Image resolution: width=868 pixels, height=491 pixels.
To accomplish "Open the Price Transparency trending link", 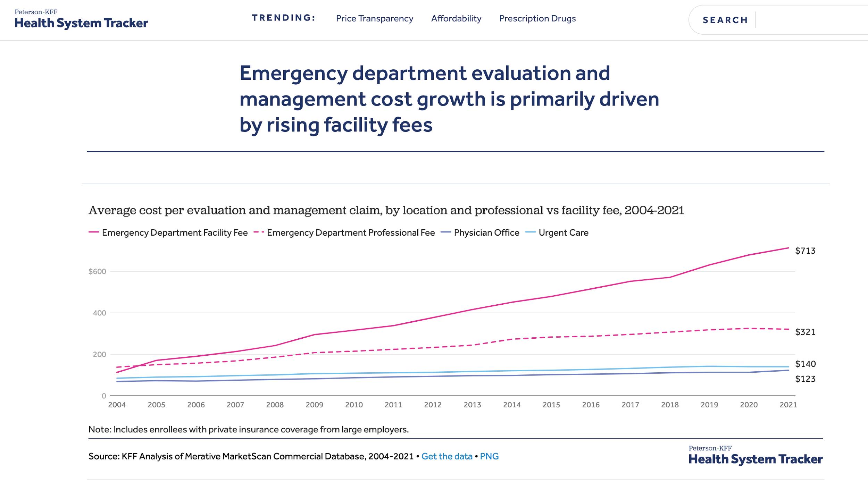I will click(x=374, y=18).
